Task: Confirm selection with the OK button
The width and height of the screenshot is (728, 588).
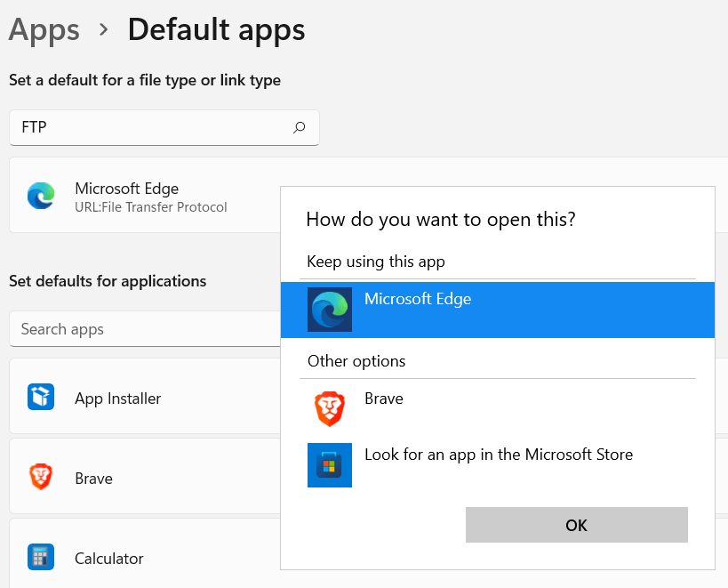Action: point(577,525)
